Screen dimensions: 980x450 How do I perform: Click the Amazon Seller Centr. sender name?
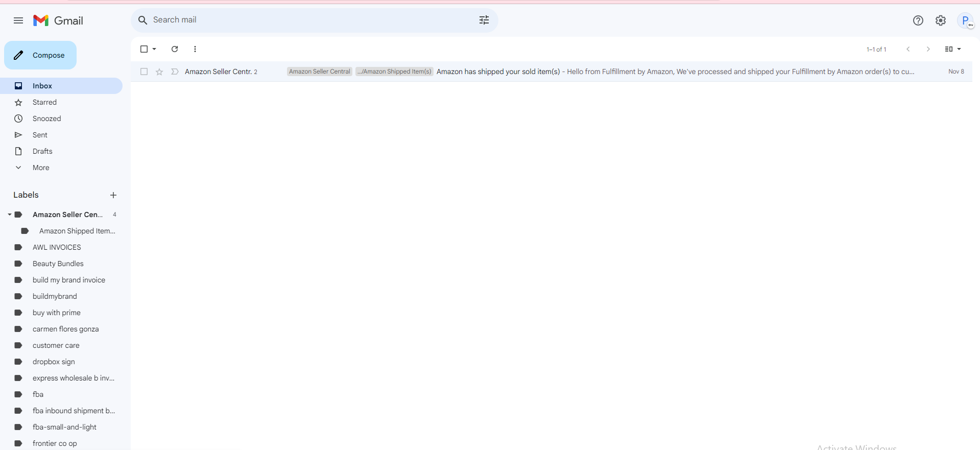click(x=218, y=72)
